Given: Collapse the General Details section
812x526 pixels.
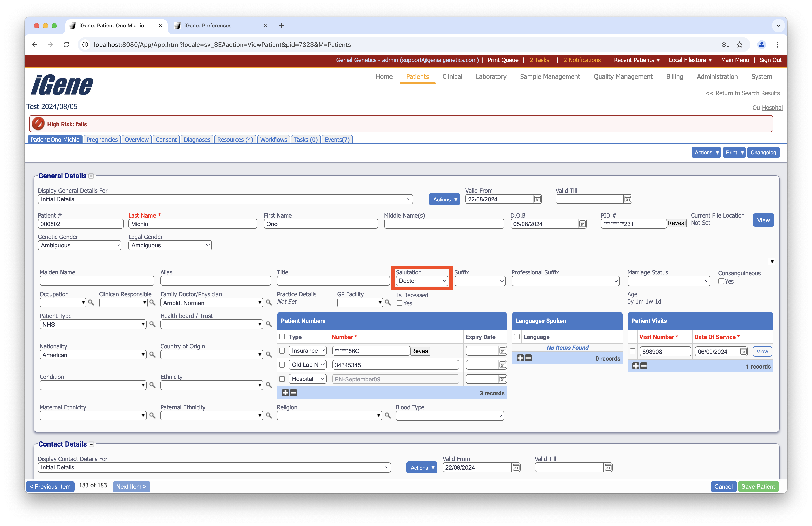Looking at the screenshot, I should [91, 176].
